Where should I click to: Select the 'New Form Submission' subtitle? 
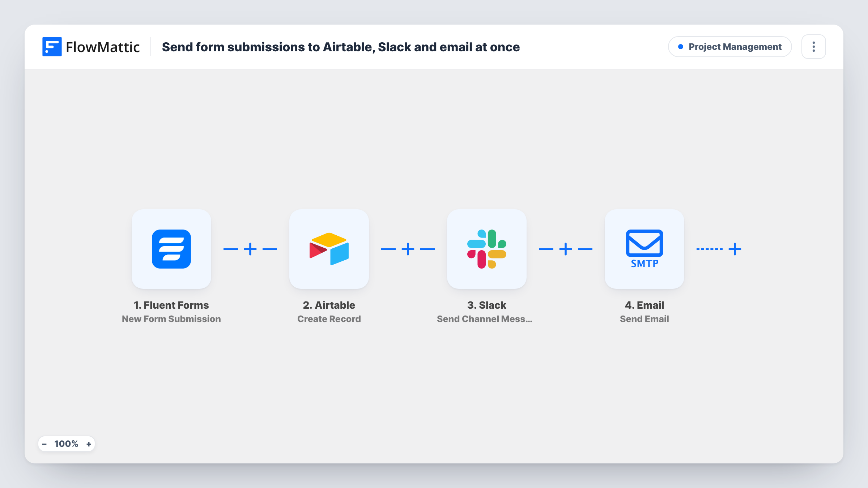pyautogui.click(x=171, y=319)
